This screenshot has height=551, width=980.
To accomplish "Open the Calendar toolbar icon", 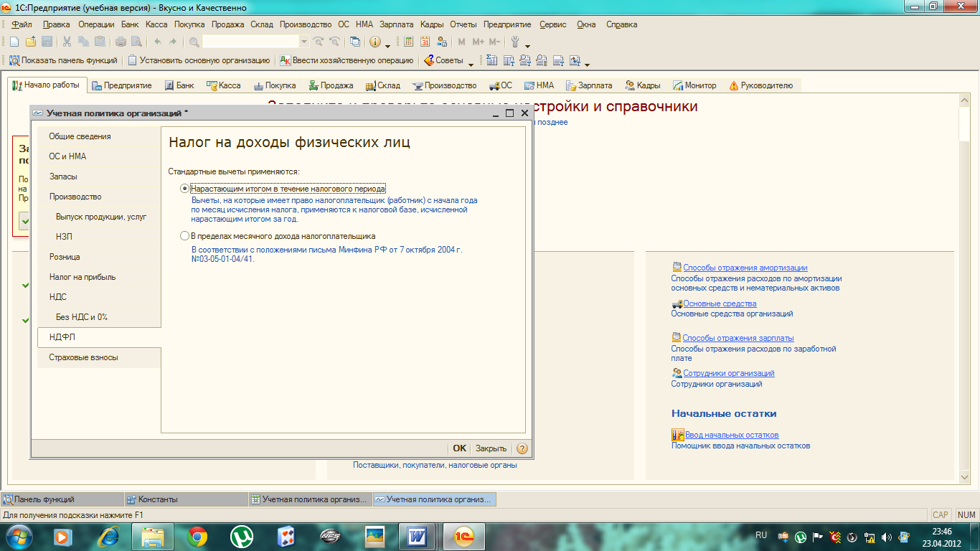I will 425,42.
